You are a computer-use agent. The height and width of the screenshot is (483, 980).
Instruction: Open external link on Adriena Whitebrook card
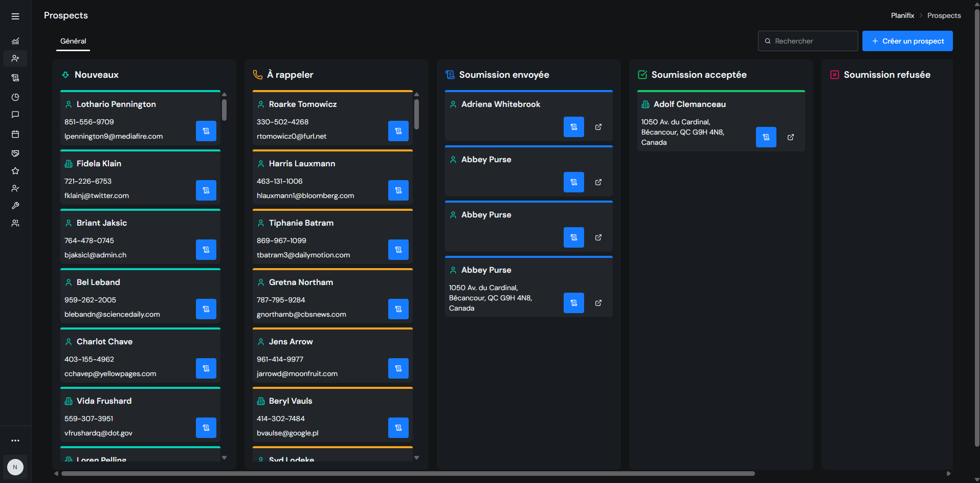click(x=598, y=127)
